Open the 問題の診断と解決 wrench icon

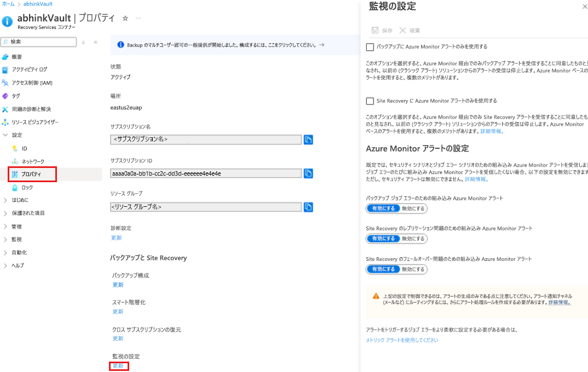click(x=5, y=109)
